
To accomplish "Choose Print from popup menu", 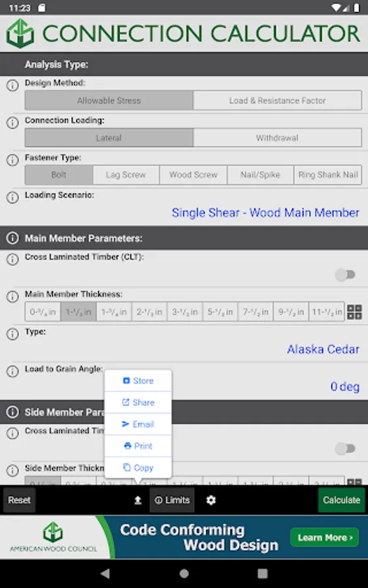I will click(x=138, y=446).
